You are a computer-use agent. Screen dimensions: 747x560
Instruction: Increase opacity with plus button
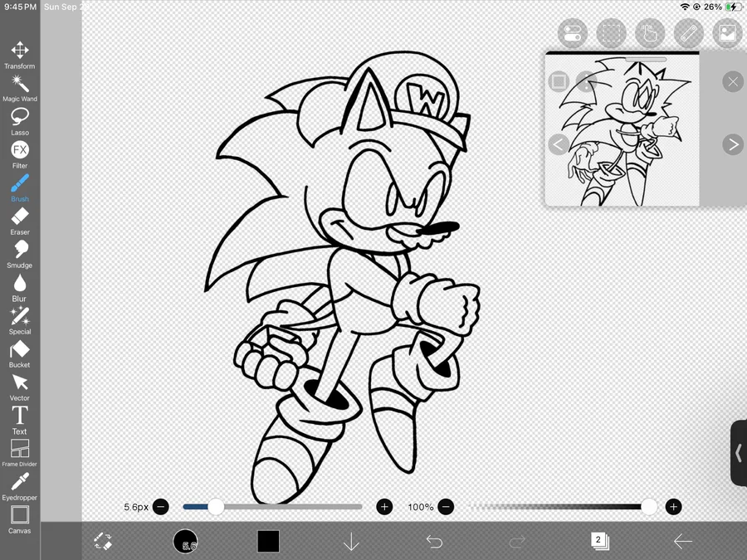pos(673,507)
